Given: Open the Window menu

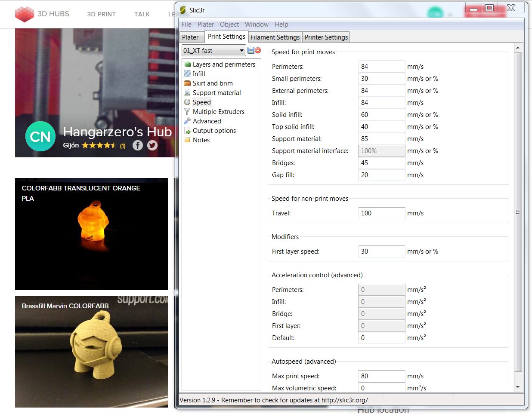Looking at the screenshot, I should coord(257,25).
